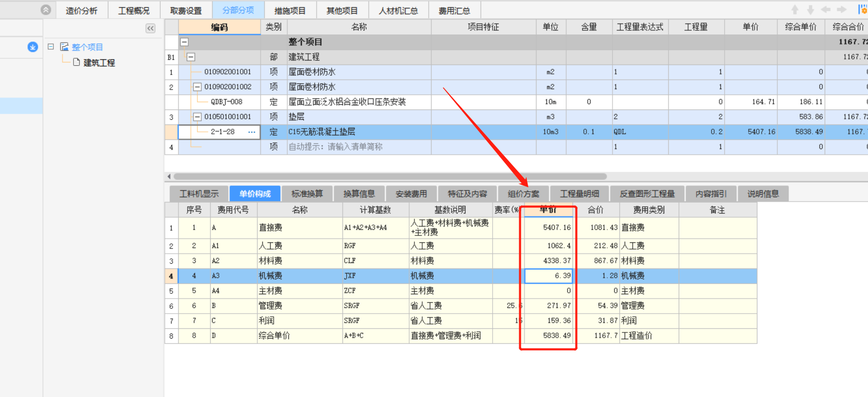The image size is (868, 397).
Task: Click the collapse-up double chevron icon
Action: pos(46,10)
